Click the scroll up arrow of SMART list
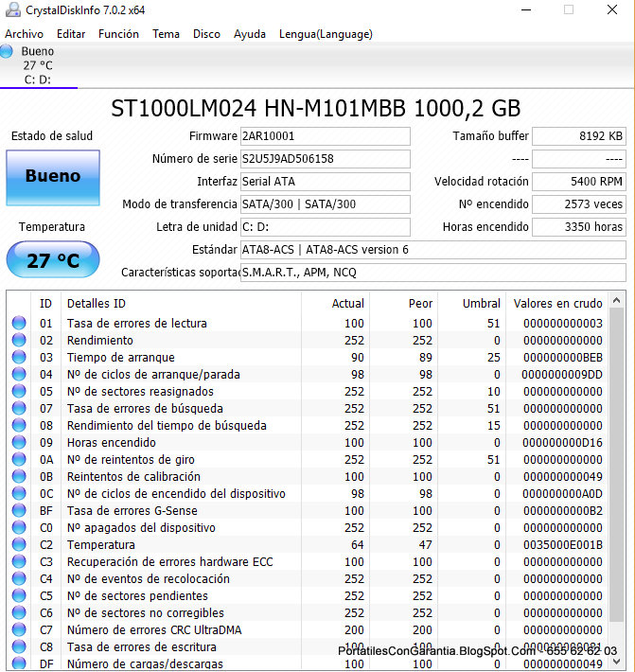Screen dimensions: 635x672 click(x=617, y=300)
